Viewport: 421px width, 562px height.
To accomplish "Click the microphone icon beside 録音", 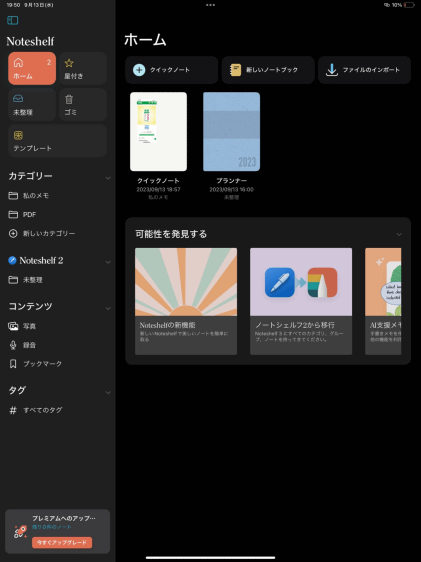I will [13, 345].
